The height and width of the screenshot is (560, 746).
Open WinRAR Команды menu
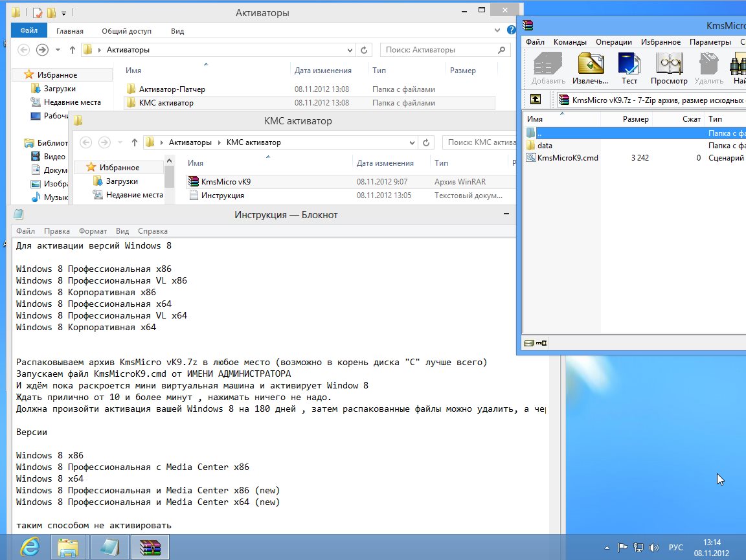click(x=570, y=42)
